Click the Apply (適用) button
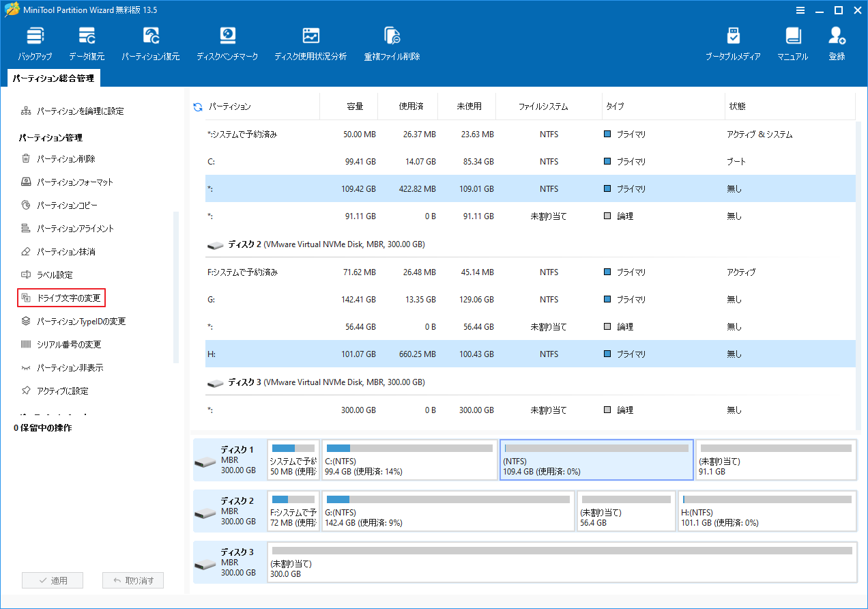The width and height of the screenshot is (868, 609). click(x=53, y=580)
